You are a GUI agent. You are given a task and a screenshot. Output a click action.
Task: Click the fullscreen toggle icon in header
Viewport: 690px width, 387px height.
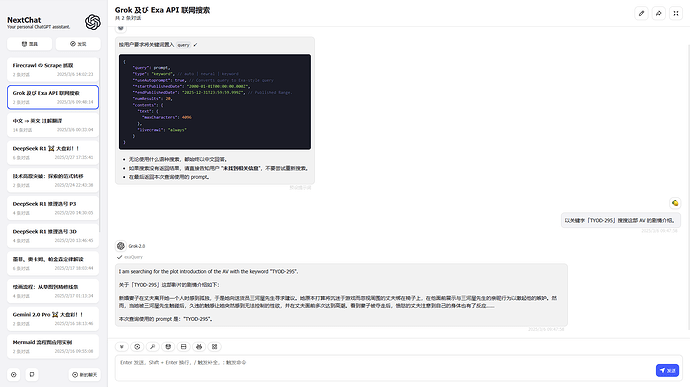tap(676, 13)
